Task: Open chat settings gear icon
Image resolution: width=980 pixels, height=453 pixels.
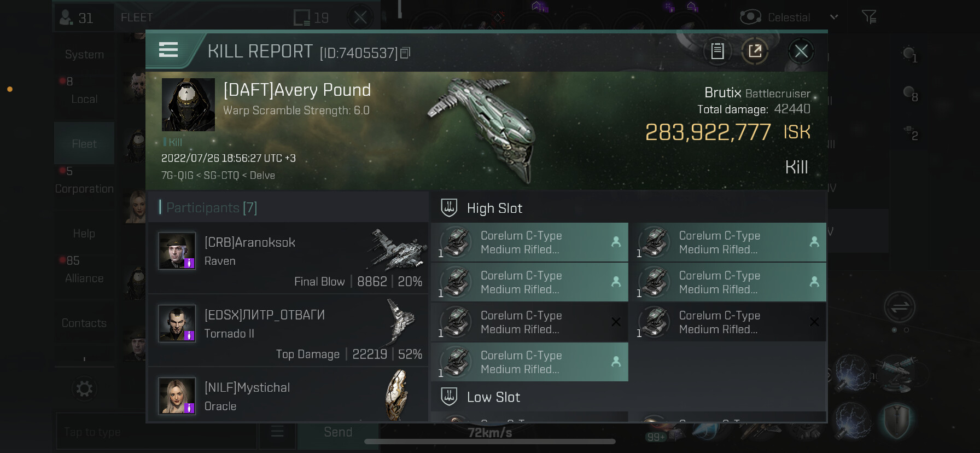Action: point(84,389)
